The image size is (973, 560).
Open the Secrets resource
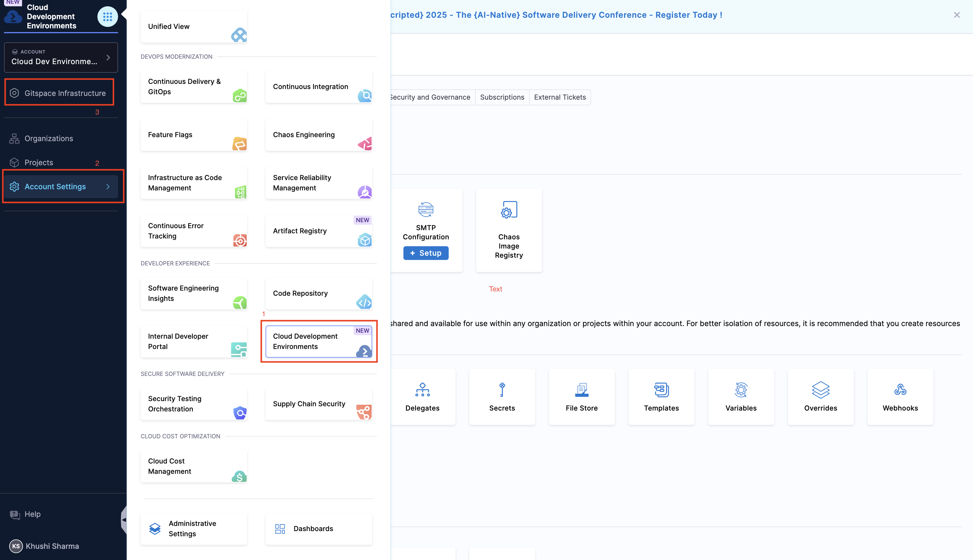click(x=502, y=397)
